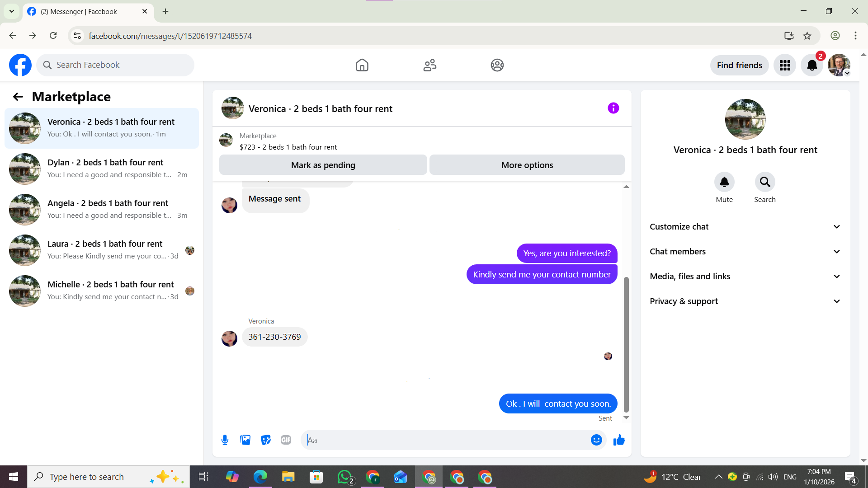
Task: Search within conversation magnifier icon
Action: [764, 182]
